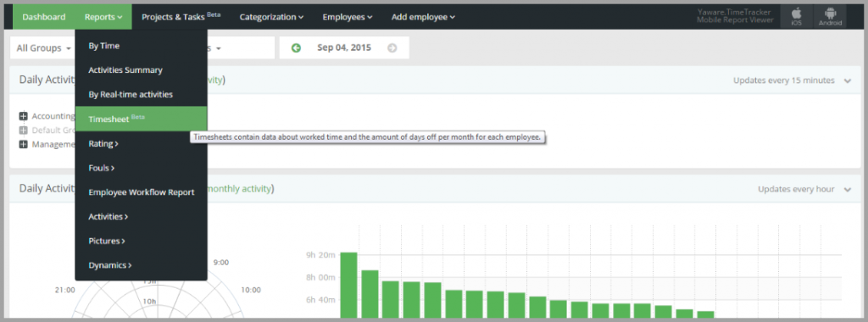The image size is (868, 322).
Task: Toggle the Reports menu
Action: [x=103, y=17]
